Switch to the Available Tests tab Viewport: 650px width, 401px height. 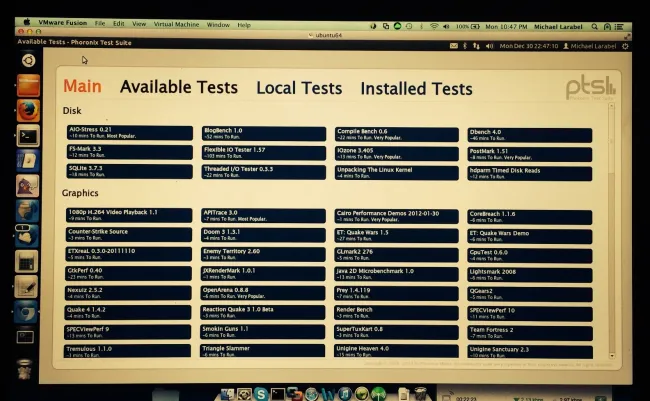pos(179,87)
